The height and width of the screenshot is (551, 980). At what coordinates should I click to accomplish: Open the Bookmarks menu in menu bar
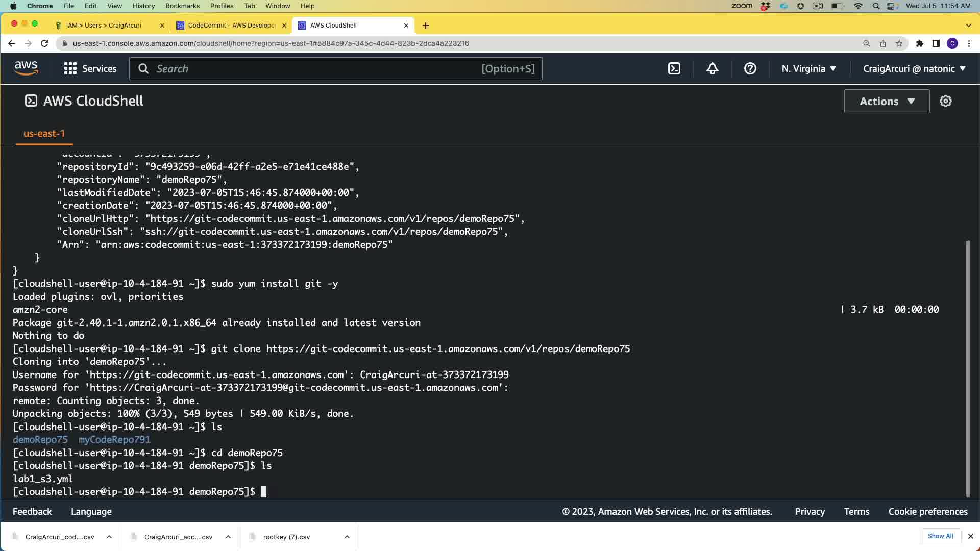(182, 6)
